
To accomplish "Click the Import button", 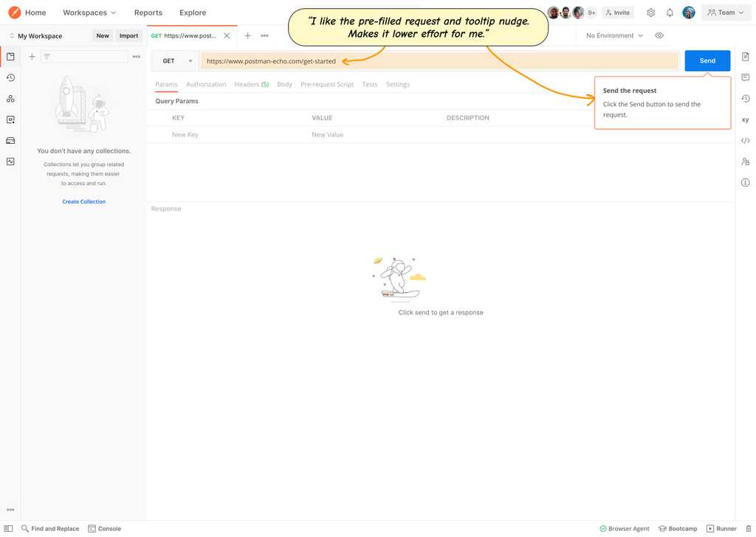I will pyautogui.click(x=128, y=35).
